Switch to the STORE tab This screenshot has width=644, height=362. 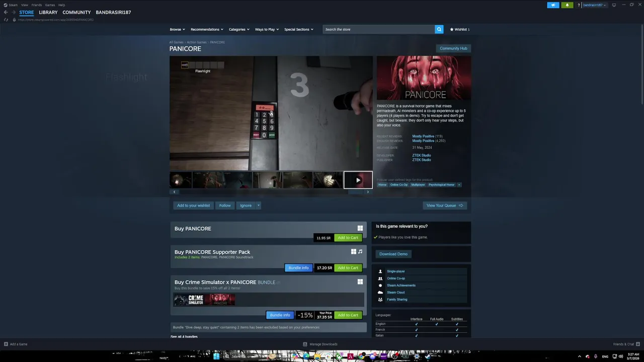pyautogui.click(x=27, y=12)
